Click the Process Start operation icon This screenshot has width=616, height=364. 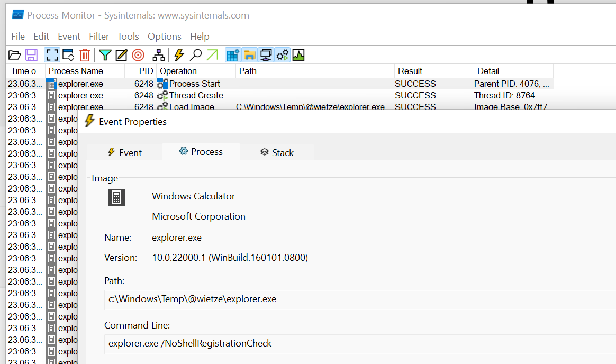point(162,84)
